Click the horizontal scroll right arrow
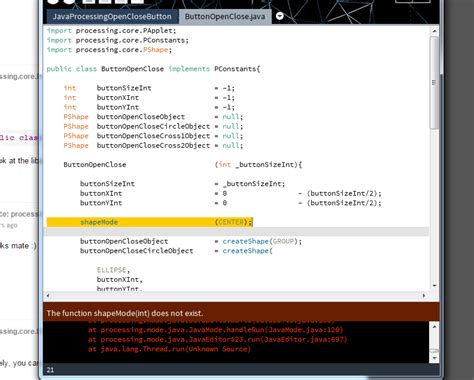 pyautogui.click(x=424, y=295)
